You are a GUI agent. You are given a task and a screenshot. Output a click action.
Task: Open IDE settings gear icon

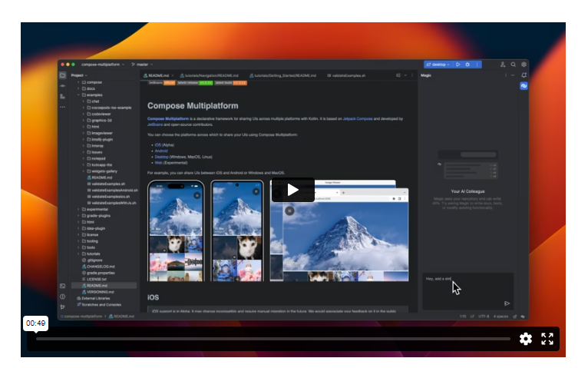point(524,65)
